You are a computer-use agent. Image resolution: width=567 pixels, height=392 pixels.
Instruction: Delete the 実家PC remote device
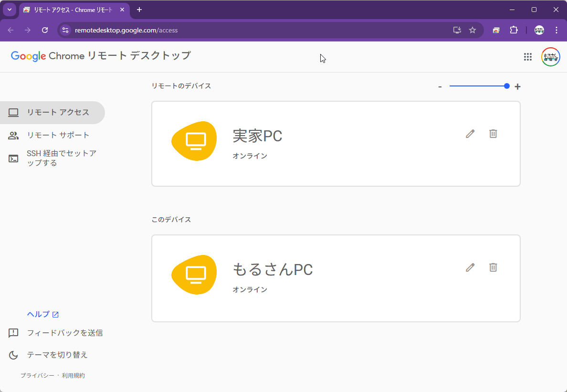click(x=493, y=134)
